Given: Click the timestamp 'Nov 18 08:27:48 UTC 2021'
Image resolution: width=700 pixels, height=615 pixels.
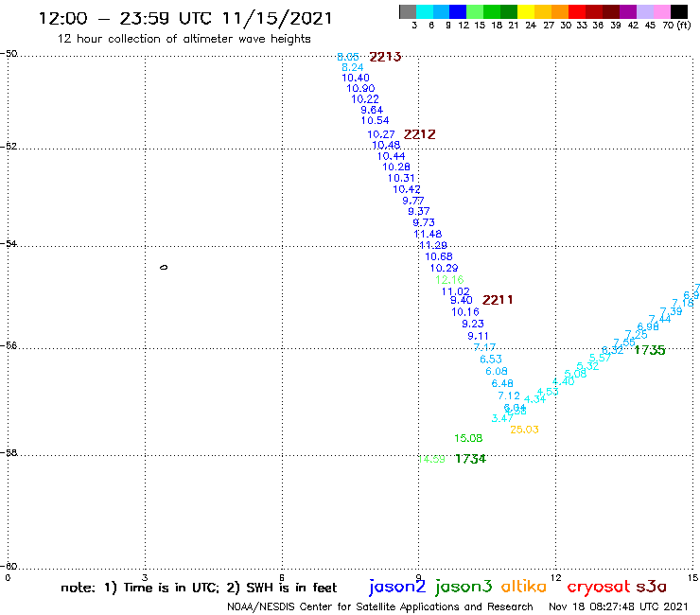Looking at the screenshot, I should coord(619,606).
